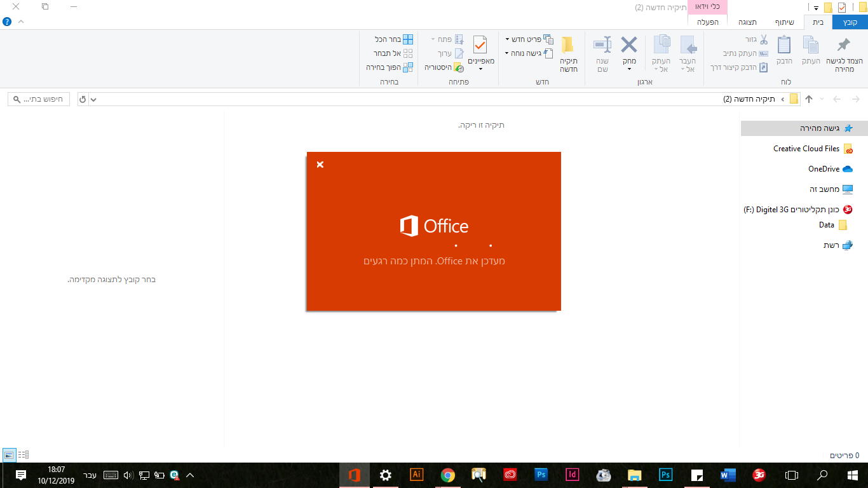The height and width of the screenshot is (488, 868).
Task: Click the Copy (העתק) icon in the ribbon
Action: click(811, 45)
